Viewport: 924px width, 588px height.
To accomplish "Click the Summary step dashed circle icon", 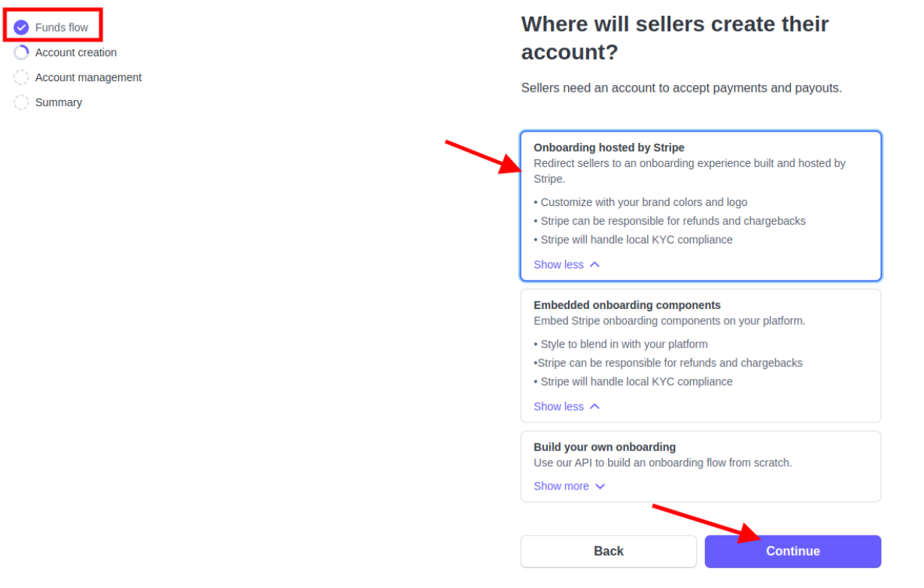I will pos(21,102).
